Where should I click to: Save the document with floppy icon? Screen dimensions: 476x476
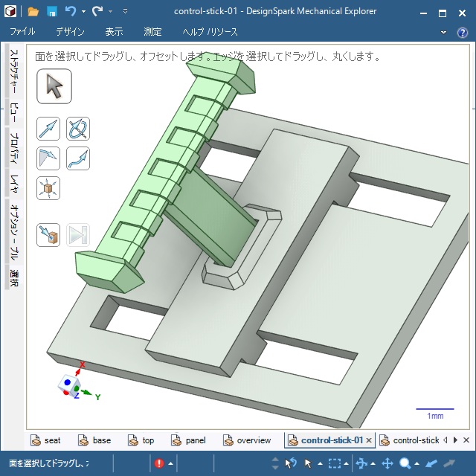(x=52, y=11)
